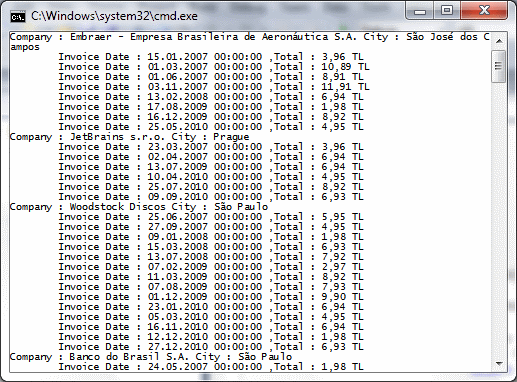Click the JetBrains s.r.o. company line

click(x=129, y=137)
